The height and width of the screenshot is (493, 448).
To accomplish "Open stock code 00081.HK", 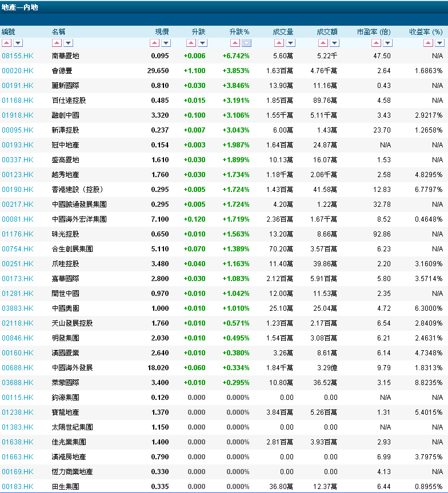I will [x=18, y=219].
